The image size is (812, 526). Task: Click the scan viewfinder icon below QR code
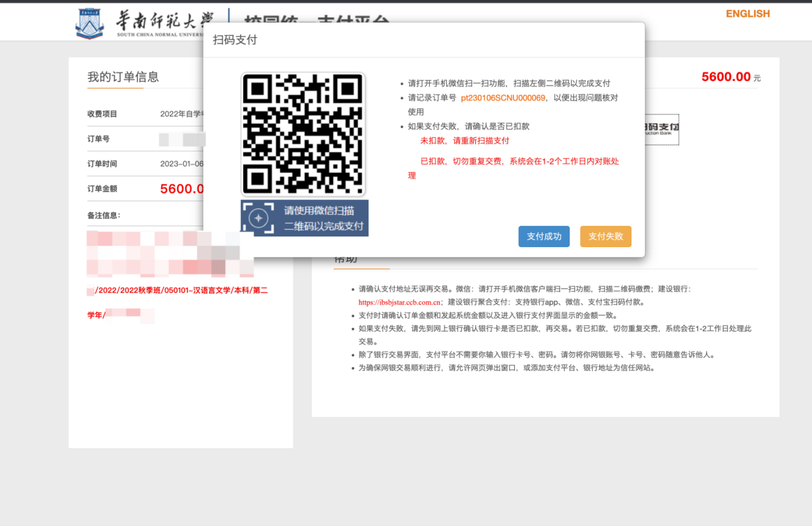tap(258, 218)
